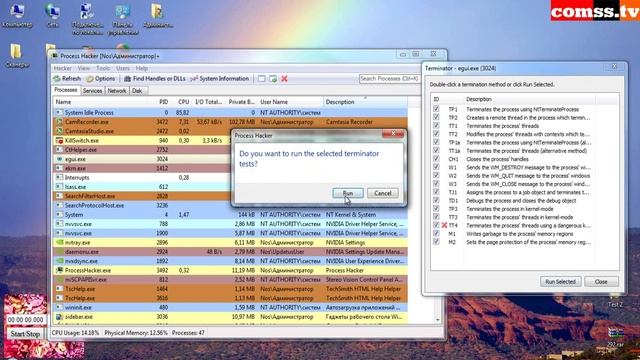
Task: Toggle the TT2 thread contexts checkbox
Action: [x=436, y=134]
